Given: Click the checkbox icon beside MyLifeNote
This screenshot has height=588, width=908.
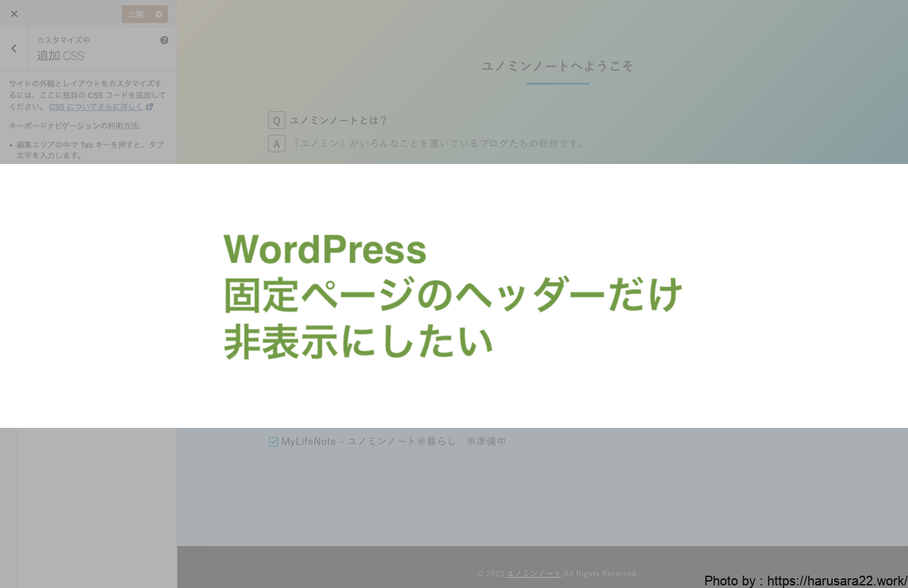Looking at the screenshot, I should pos(273,442).
